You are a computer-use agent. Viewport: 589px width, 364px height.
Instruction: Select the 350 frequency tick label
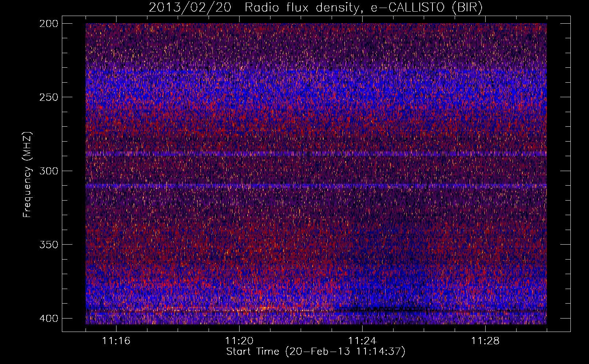coord(48,245)
